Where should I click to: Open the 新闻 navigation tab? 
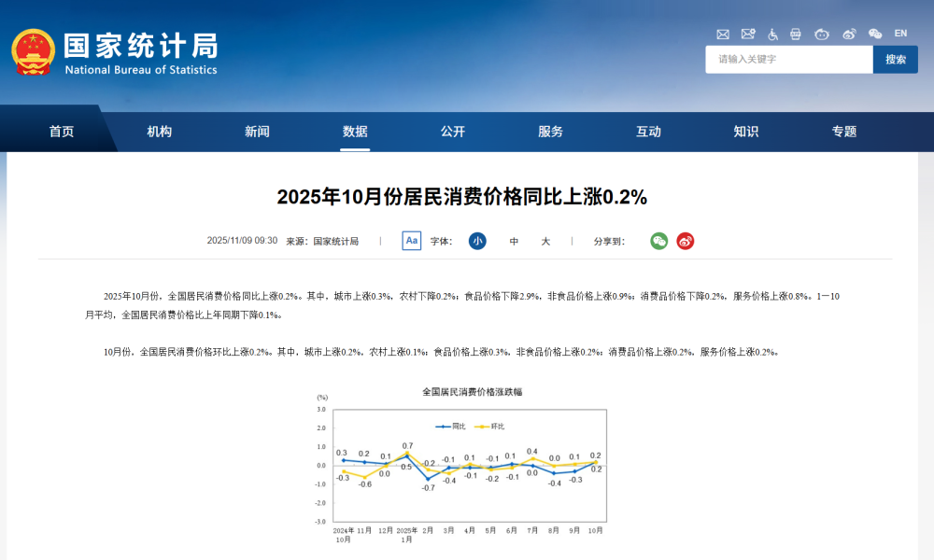click(x=257, y=131)
